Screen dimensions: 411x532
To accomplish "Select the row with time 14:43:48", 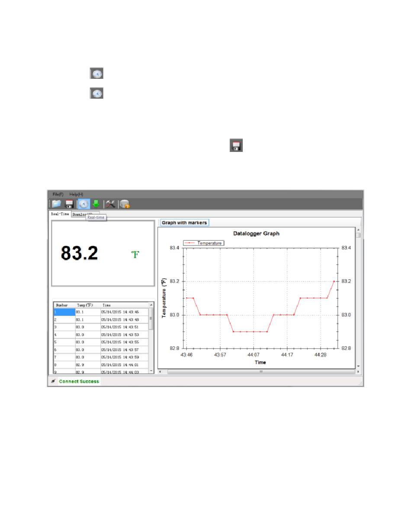I will coord(101,319).
